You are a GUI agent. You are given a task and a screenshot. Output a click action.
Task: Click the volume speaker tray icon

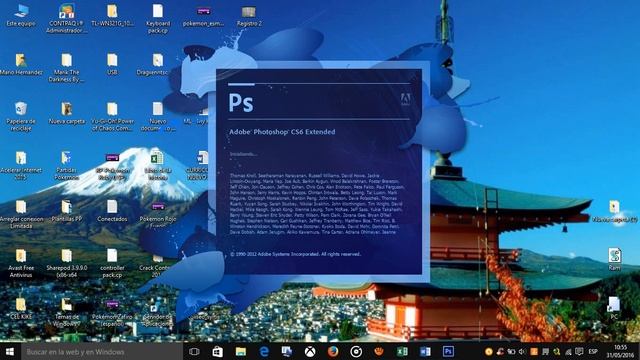(522, 351)
